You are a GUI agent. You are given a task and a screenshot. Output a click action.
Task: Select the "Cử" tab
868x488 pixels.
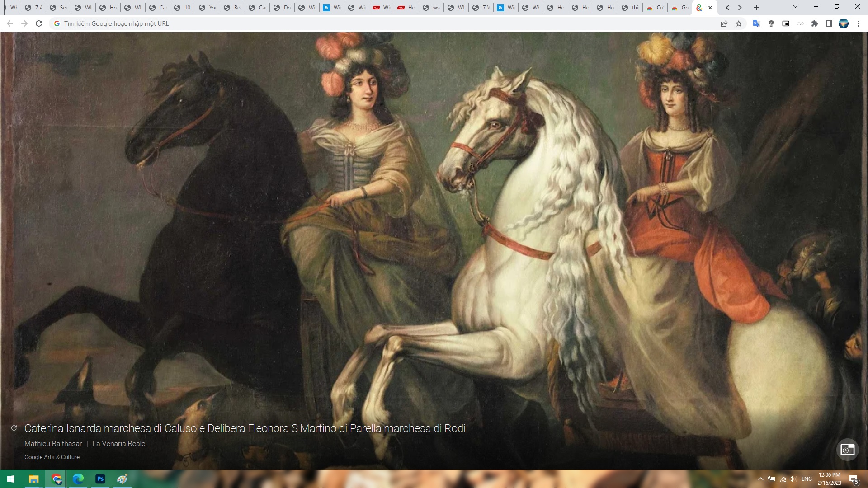pos(655,8)
